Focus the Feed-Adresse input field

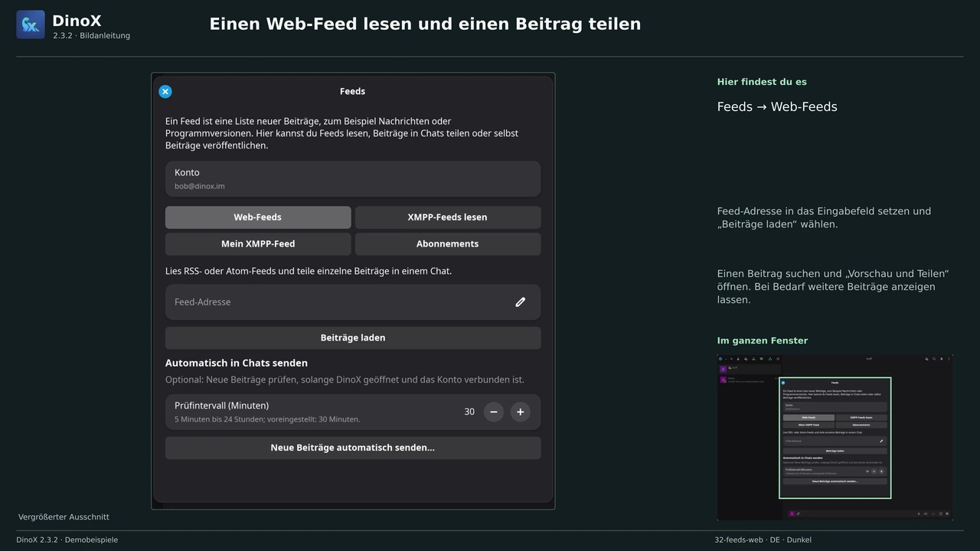353,302
